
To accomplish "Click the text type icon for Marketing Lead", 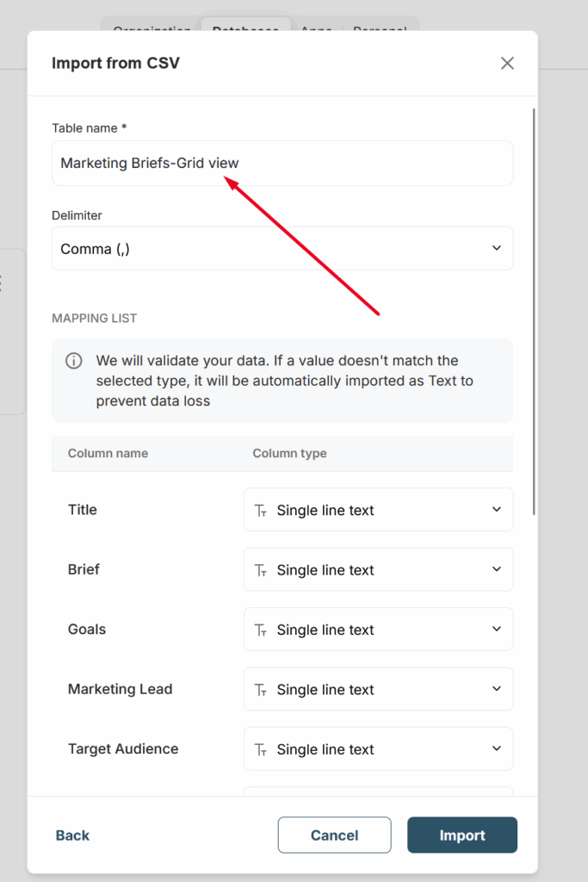I will pos(261,690).
